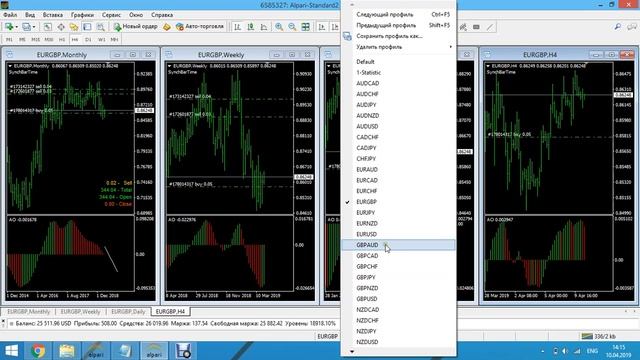The height and width of the screenshot is (360, 640).
Task: Open the Графики menu
Action: [x=82, y=15]
